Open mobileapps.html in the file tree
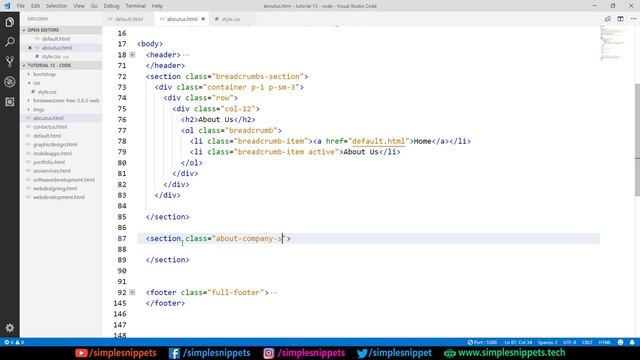The height and width of the screenshot is (360, 640). click(52, 153)
